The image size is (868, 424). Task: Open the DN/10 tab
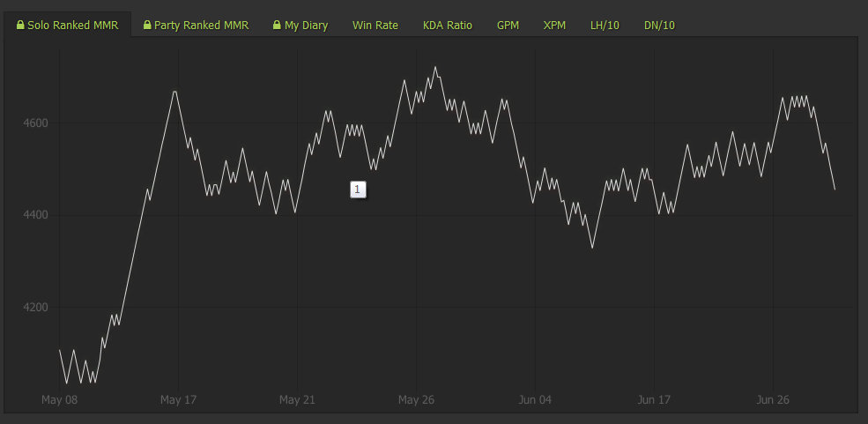click(x=659, y=25)
